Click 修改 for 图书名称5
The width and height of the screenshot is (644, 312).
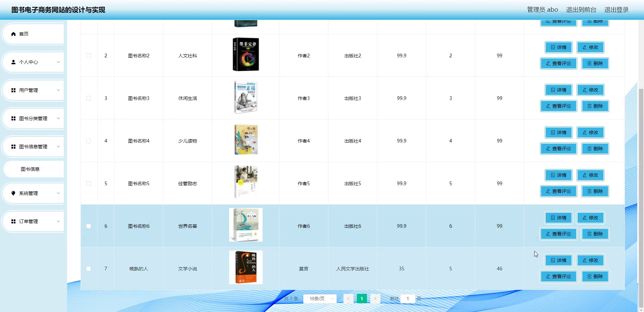coord(590,175)
